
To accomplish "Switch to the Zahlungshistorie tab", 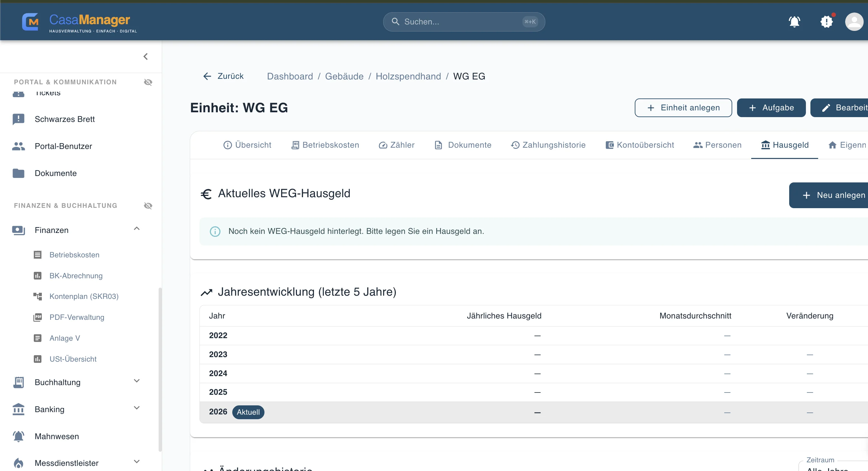I will tap(548, 145).
